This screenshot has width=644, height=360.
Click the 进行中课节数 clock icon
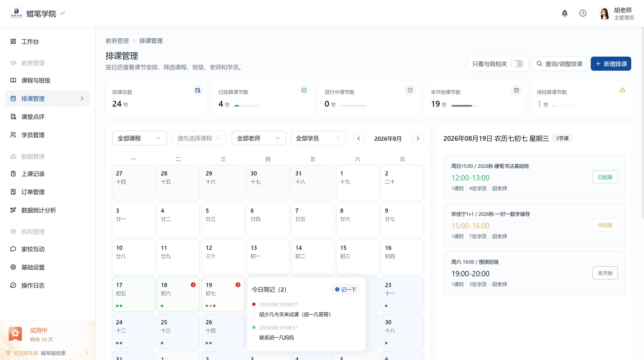(410, 90)
